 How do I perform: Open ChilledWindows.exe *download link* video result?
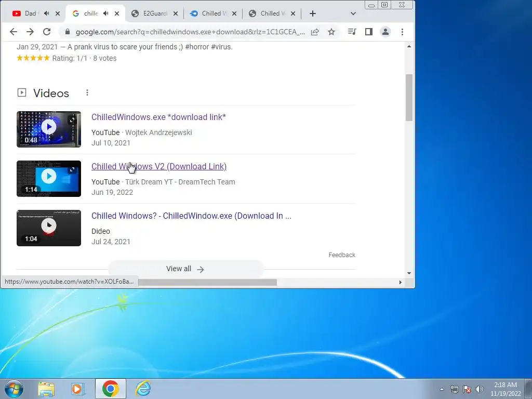[x=158, y=117]
